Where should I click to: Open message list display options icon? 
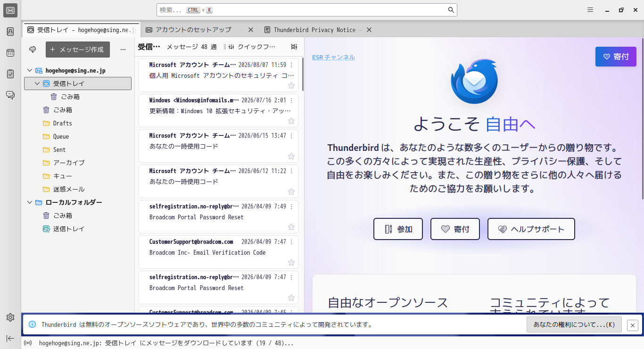(x=294, y=47)
